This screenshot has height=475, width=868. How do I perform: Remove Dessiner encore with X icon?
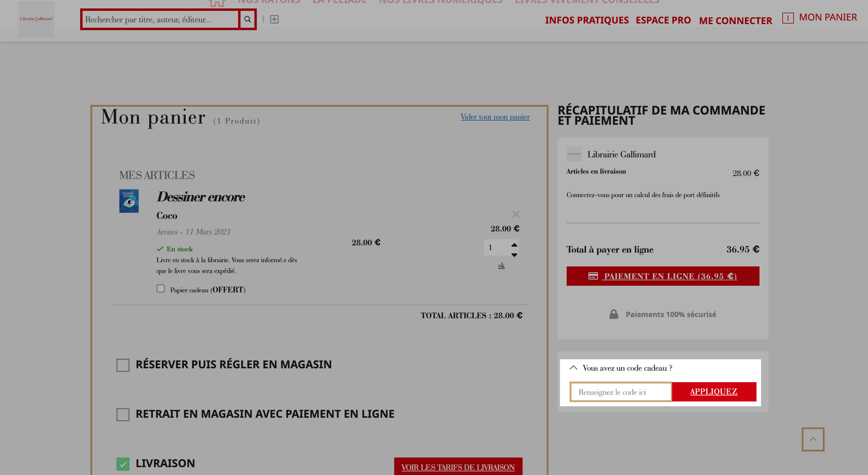coord(516,214)
